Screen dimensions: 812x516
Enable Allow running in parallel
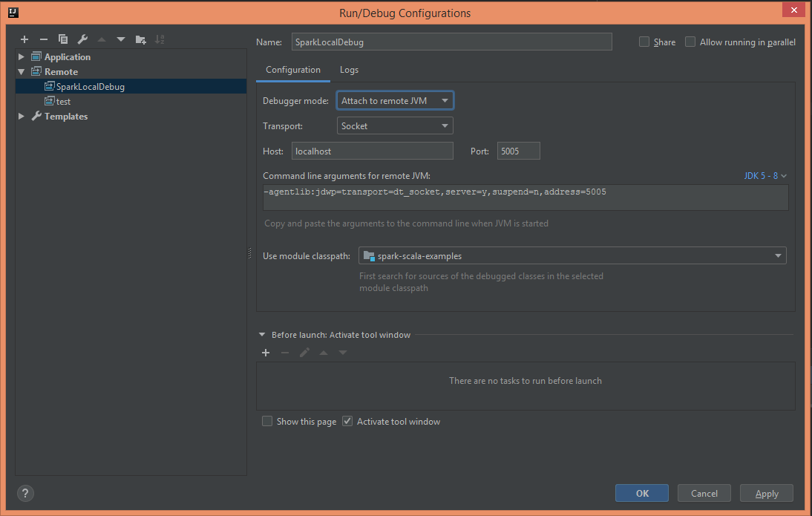[x=690, y=42]
